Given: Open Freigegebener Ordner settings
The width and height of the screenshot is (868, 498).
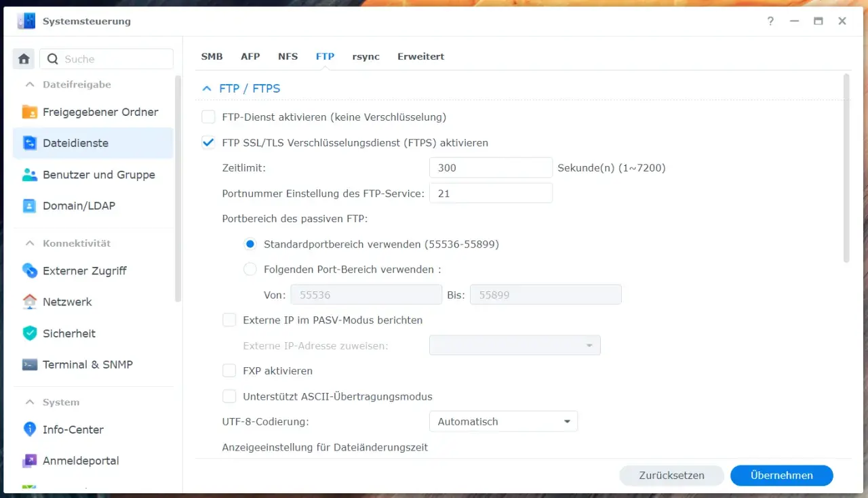Looking at the screenshot, I should (93, 112).
